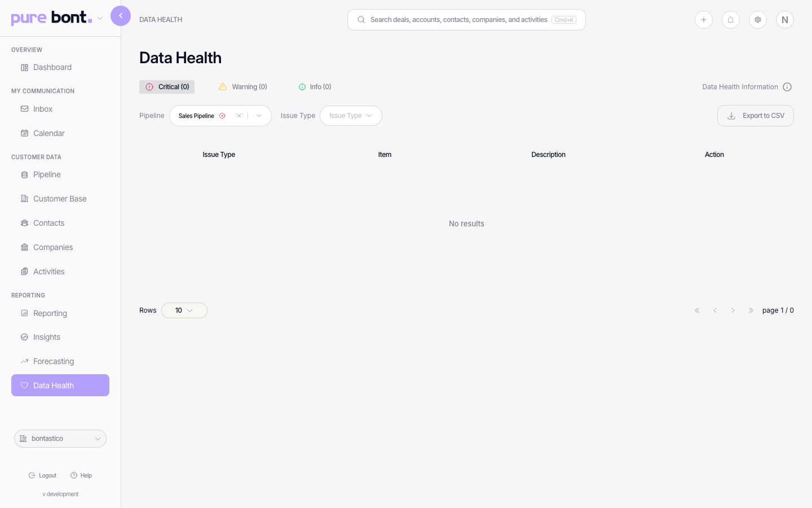This screenshot has height=508, width=812.
Task: Click the red icon beside Sales Pipeline
Action: click(222, 116)
